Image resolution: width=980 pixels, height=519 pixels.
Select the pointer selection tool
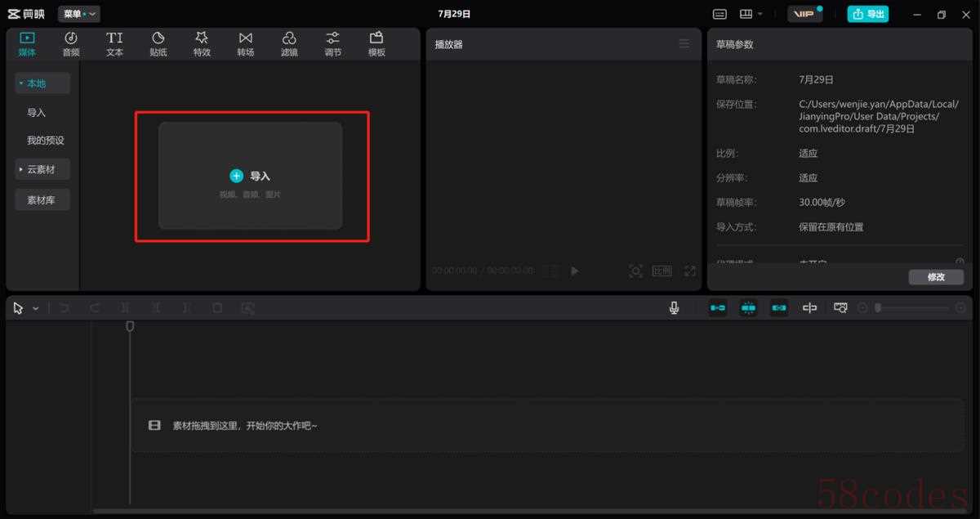[x=19, y=308]
